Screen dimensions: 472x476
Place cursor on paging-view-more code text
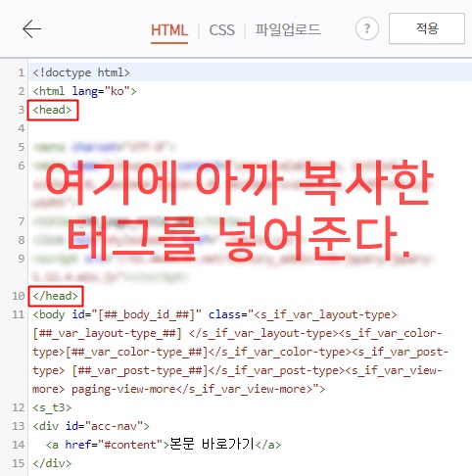pyautogui.click(x=123, y=389)
